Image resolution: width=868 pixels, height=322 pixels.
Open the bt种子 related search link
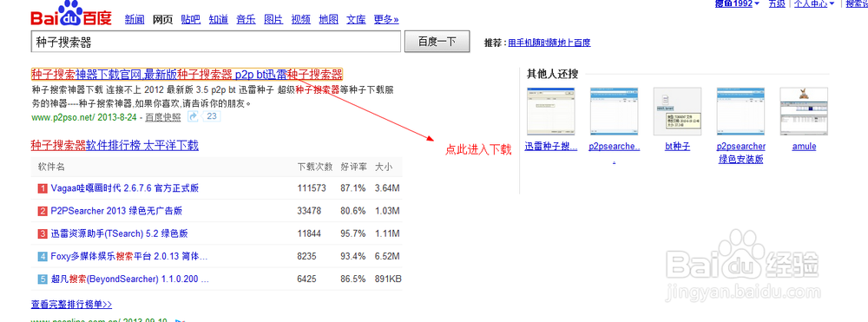678,147
